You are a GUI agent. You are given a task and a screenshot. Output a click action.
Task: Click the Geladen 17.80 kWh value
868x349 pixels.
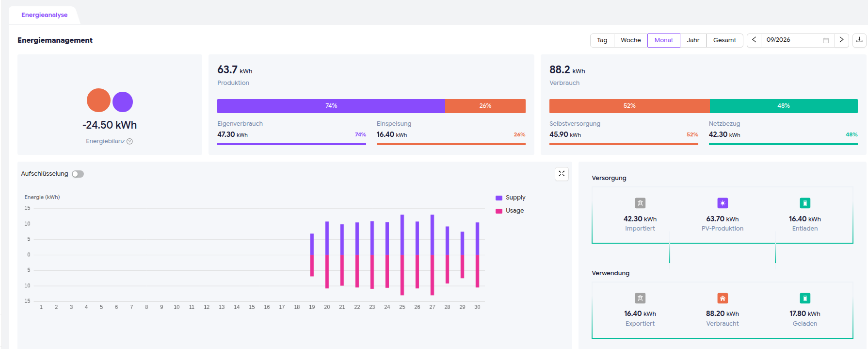click(805, 314)
